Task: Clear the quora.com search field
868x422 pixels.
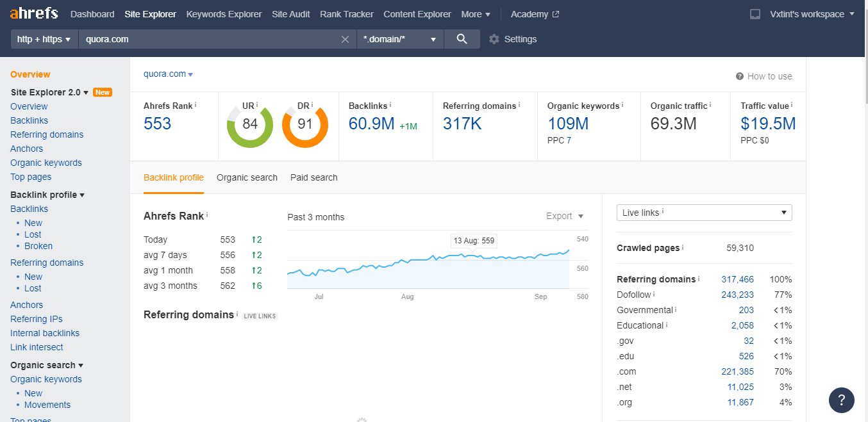Action: (345, 39)
